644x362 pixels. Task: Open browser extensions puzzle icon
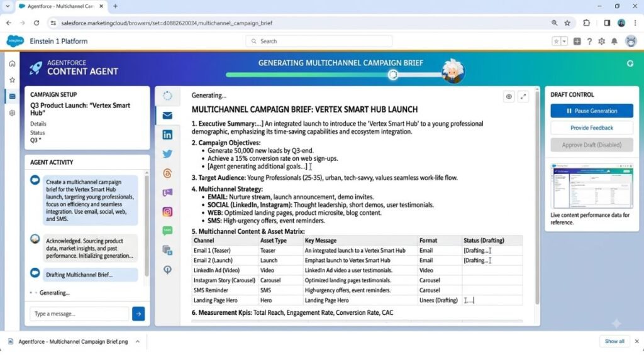coord(587,23)
